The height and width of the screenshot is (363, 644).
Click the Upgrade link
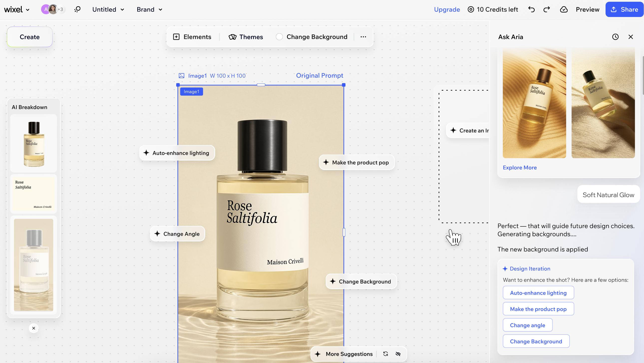447,9
